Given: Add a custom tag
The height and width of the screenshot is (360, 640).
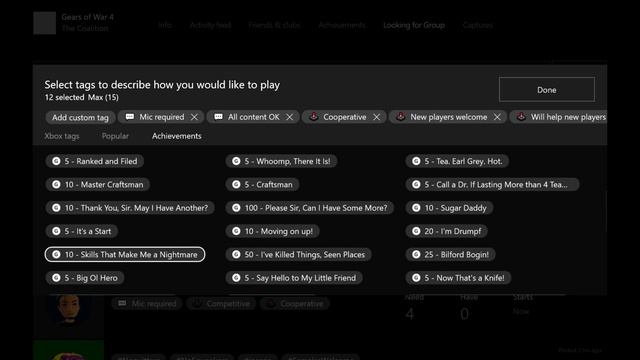Looking at the screenshot, I should 80,118.
